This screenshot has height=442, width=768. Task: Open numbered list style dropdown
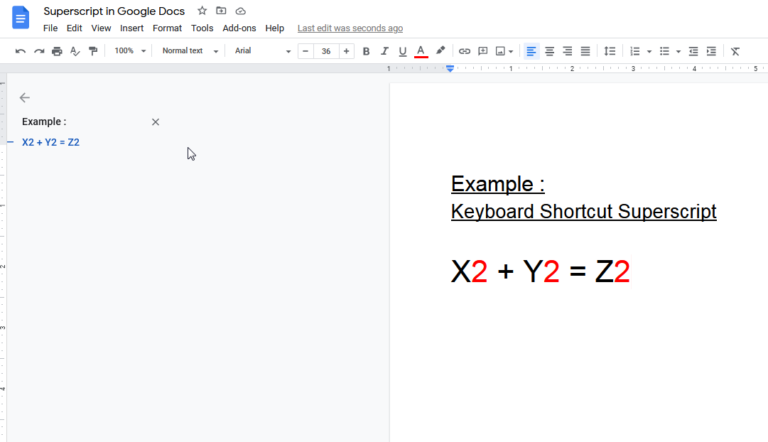tap(649, 51)
